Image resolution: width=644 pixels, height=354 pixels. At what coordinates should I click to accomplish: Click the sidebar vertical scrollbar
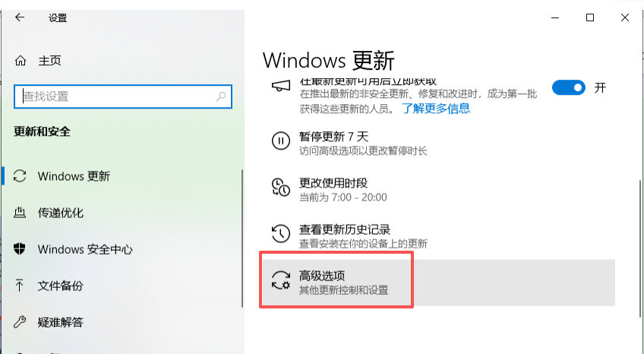(x=242, y=239)
